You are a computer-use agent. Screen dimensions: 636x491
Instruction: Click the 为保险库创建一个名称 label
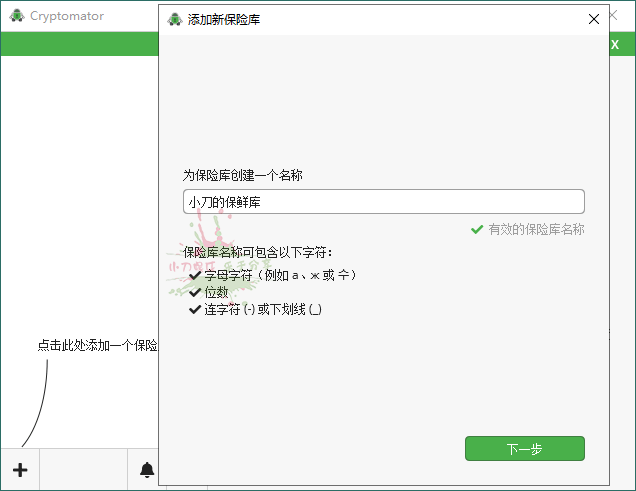click(242, 175)
